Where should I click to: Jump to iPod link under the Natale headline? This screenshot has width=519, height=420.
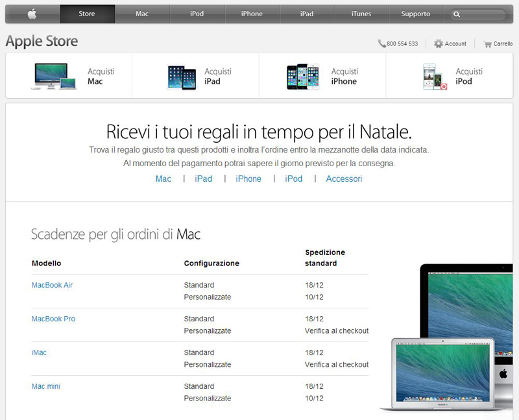[x=294, y=179]
